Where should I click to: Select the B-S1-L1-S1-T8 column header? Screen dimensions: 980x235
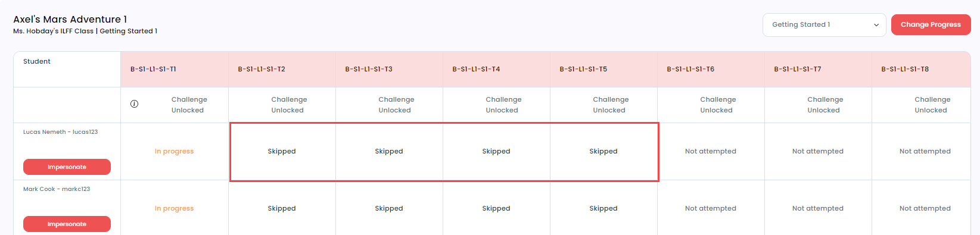click(x=905, y=69)
